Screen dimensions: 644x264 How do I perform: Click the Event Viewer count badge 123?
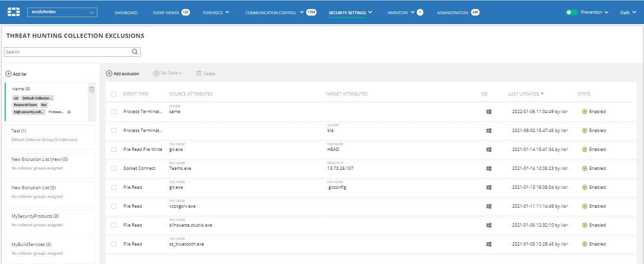(186, 12)
